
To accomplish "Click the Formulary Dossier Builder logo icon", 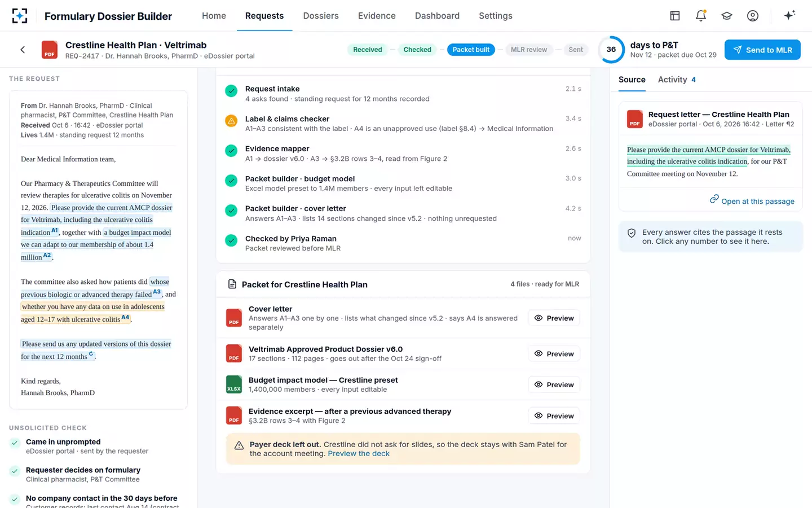I will [20, 16].
